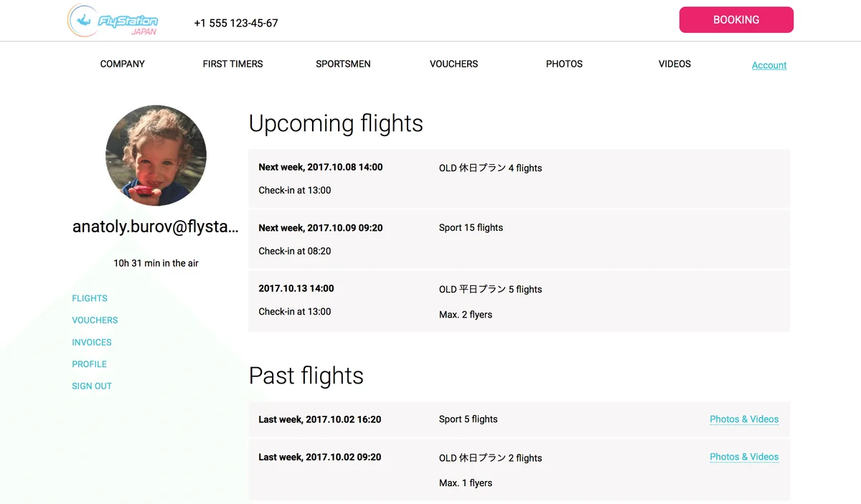Click the "2017.10.13 14:00" flight date

[x=296, y=288]
